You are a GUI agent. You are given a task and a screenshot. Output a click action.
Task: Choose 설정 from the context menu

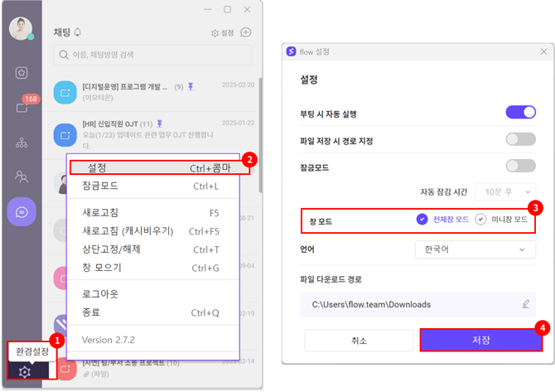pos(153,167)
